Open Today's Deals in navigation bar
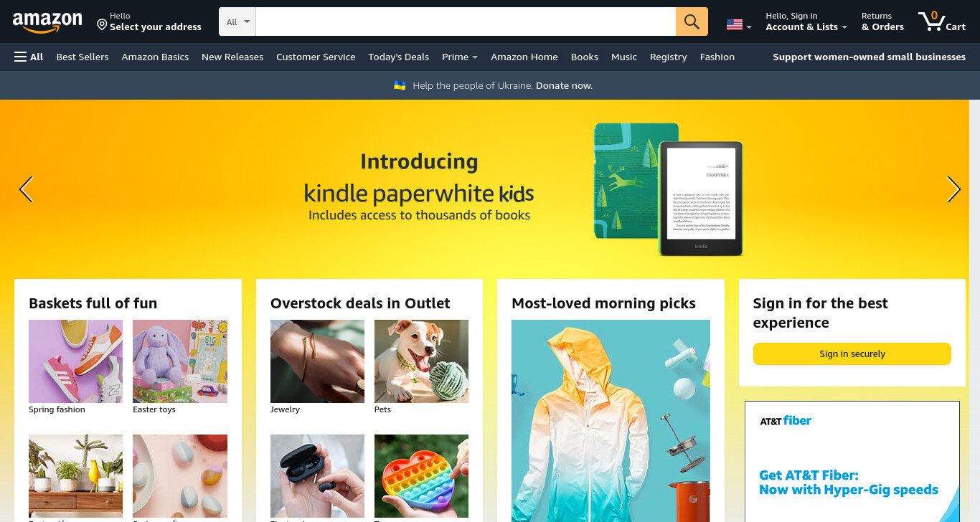This screenshot has width=980, height=522. coord(398,57)
